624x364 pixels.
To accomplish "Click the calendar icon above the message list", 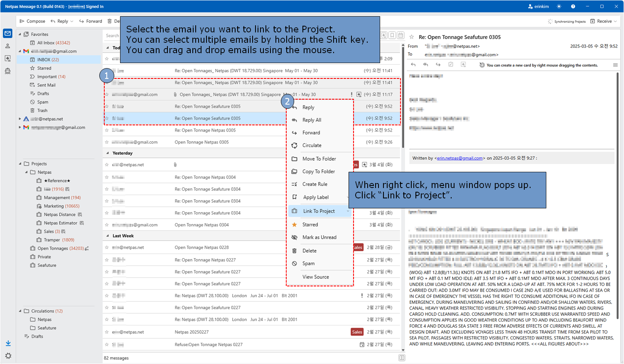I will [400, 36].
